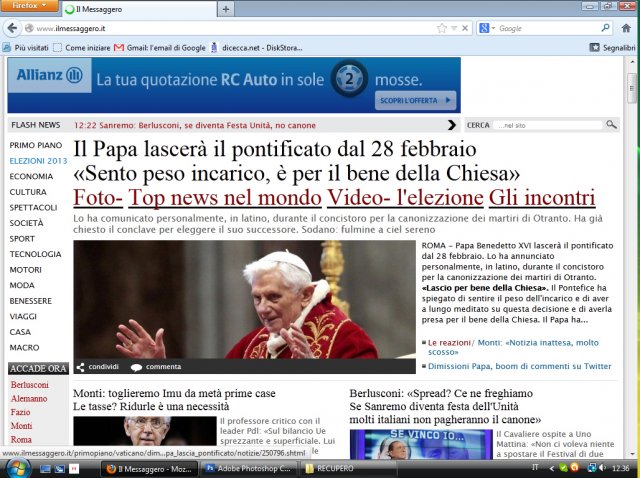The width and height of the screenshot is (640, 478).
Task: Open the MACRO section
Action: [x=24, y=347]
